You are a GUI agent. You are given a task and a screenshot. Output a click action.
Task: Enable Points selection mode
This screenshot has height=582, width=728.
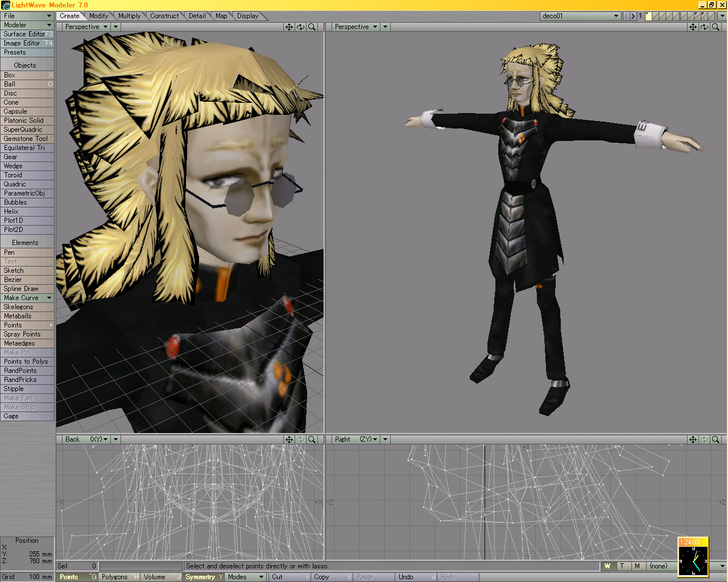click(x=78, y=577)
